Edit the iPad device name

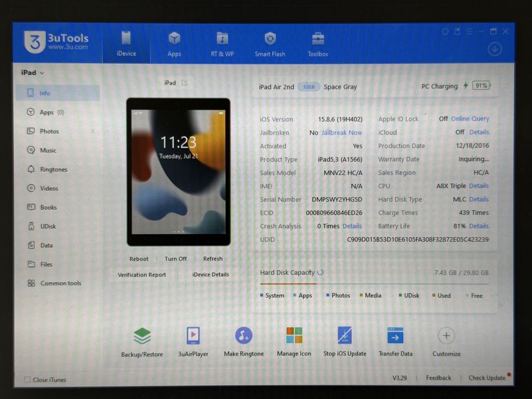point(184,83)
